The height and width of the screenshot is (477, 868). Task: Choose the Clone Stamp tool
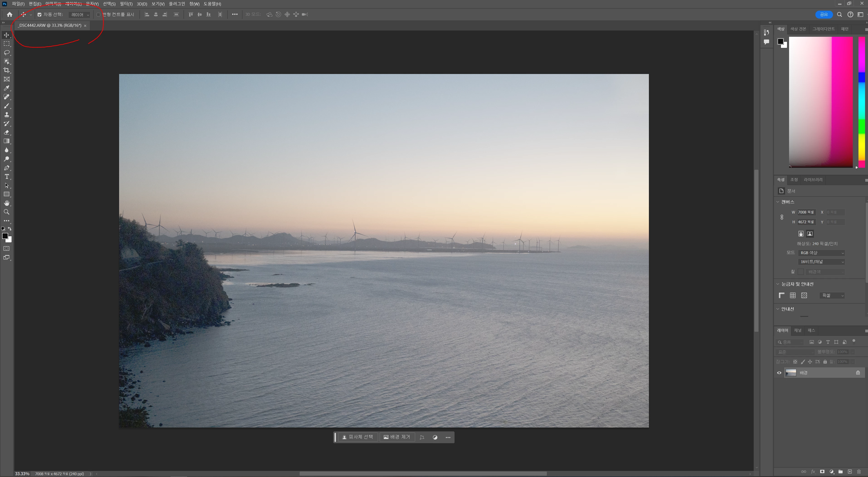coord(6,115)
